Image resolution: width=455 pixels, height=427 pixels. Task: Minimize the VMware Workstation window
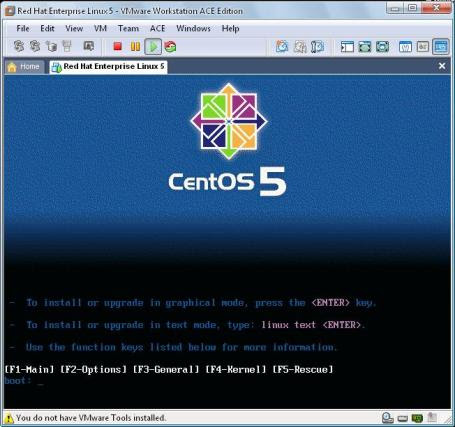(395, 8)
